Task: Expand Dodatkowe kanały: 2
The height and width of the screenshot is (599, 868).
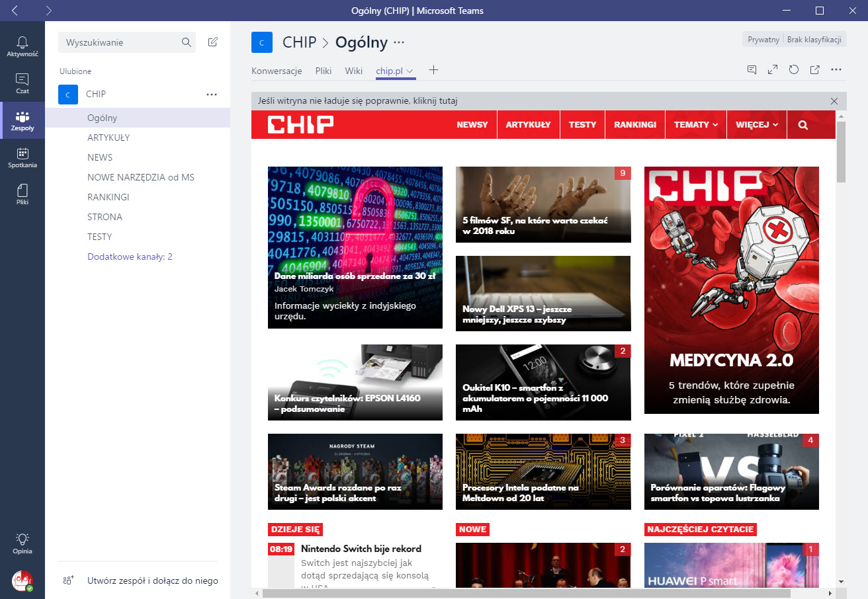Action: tap(130, 257)
